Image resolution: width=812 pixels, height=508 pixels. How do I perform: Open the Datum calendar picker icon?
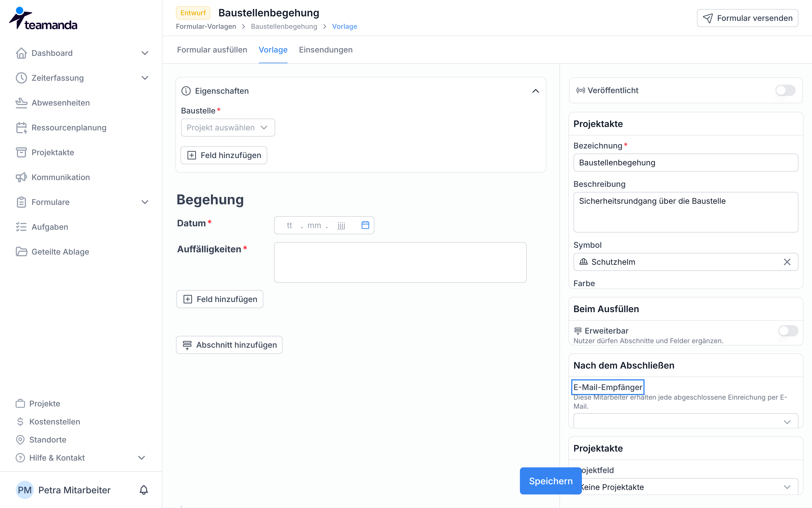tap(365, 225)
